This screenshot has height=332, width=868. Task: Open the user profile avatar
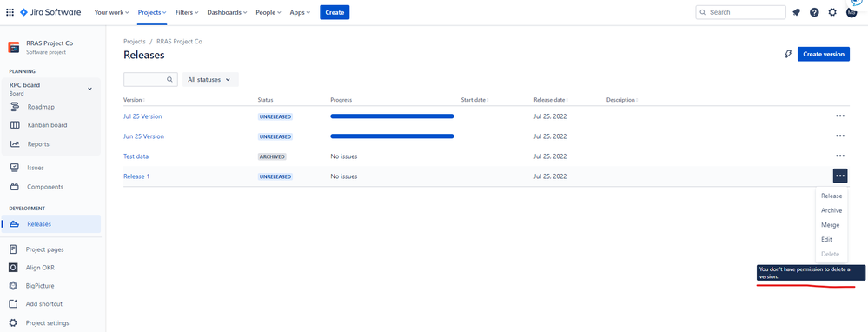851,12
